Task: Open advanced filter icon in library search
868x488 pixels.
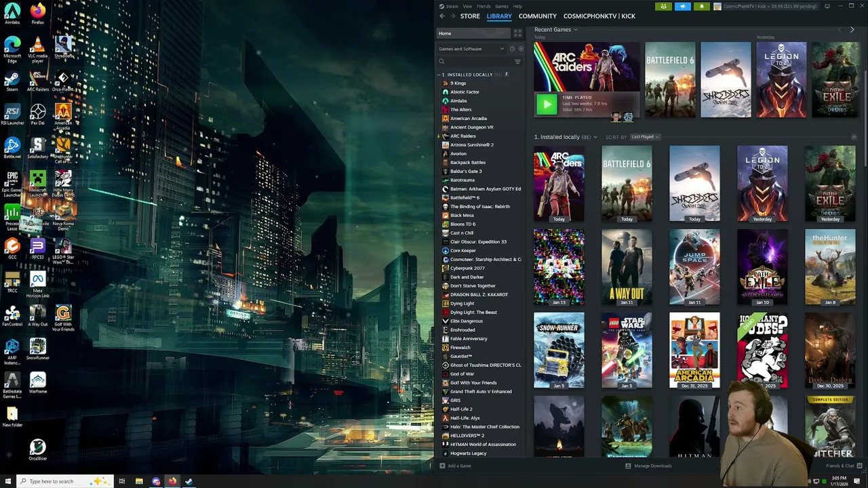Action: pyautogui.click(x=517, y=62)
